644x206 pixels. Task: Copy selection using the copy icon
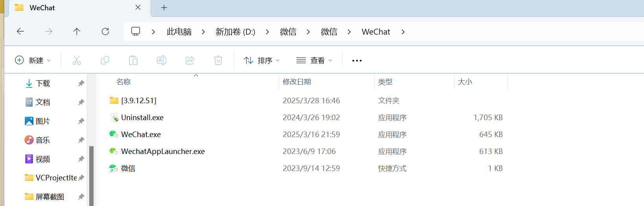pos(105,60)
